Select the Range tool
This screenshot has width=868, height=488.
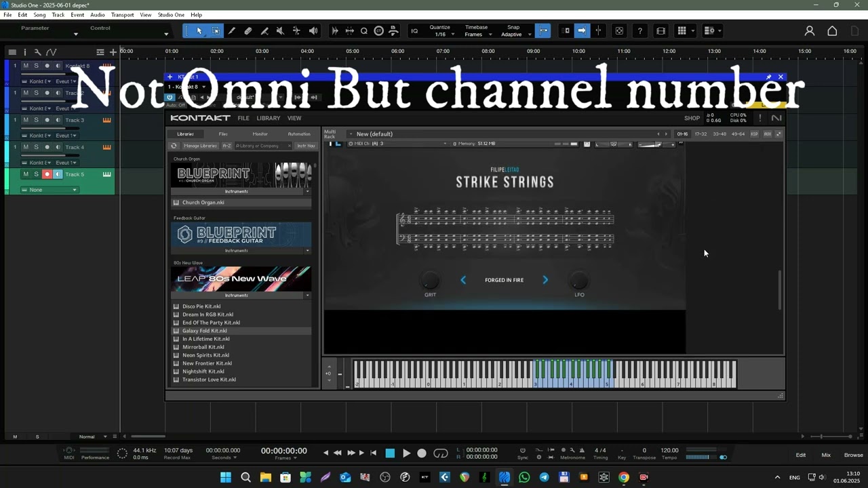(216, 30)
